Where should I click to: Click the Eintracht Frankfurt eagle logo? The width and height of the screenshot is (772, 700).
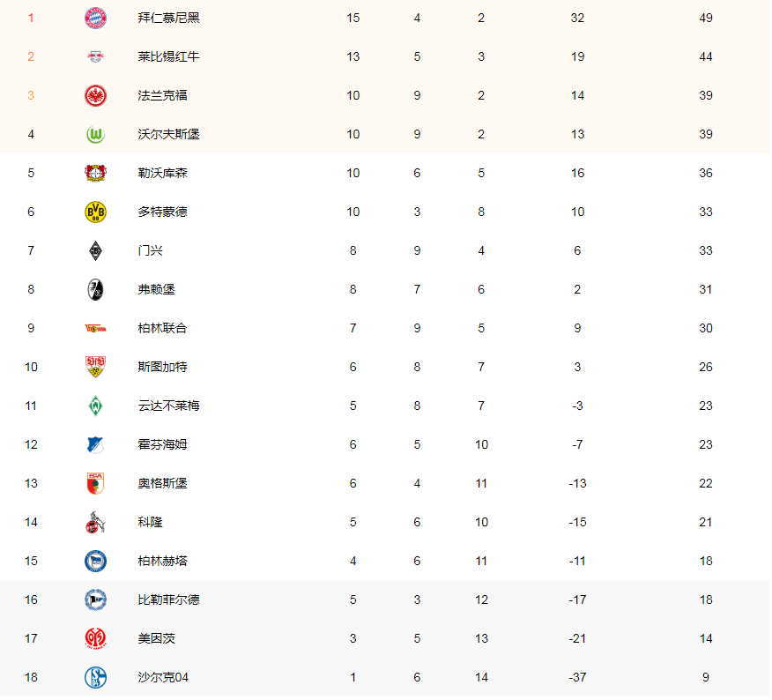[x=95, y=95]
